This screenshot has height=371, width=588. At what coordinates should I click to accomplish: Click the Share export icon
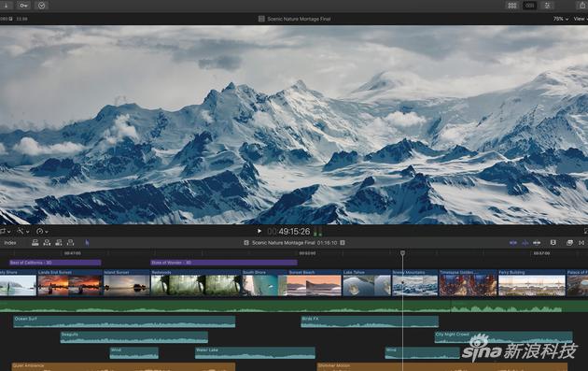click(582, 6)
